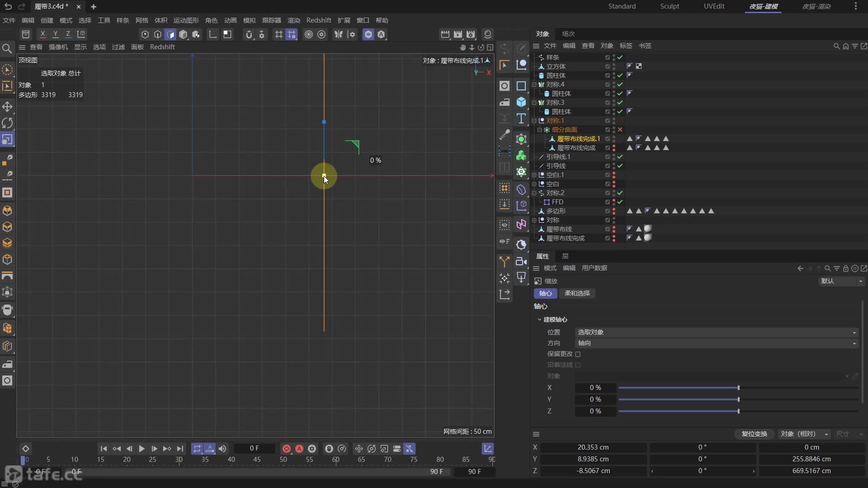Play the animation forward

[142, 449]
